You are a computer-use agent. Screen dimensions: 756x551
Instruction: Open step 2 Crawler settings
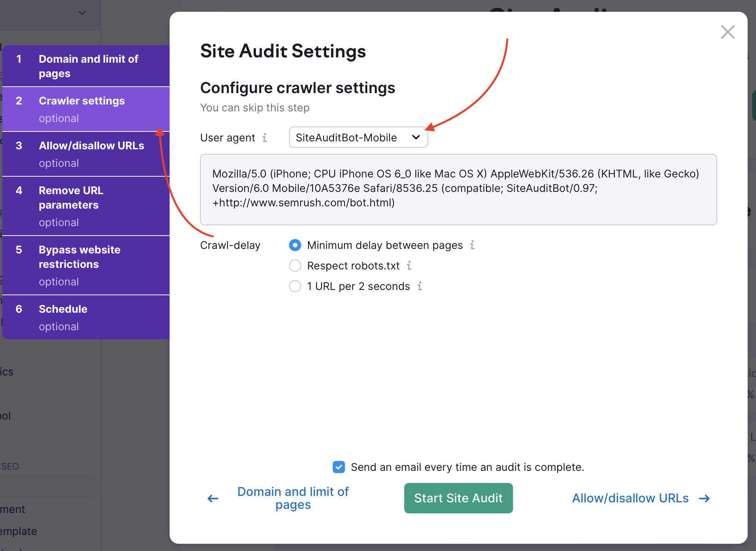(x=86, y=109)
